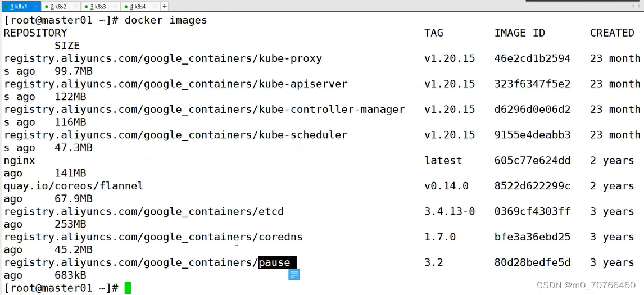Screen dimensions: 644x295
Task: Close the k8s4 session tab
Action: click(x=155, y=7)
